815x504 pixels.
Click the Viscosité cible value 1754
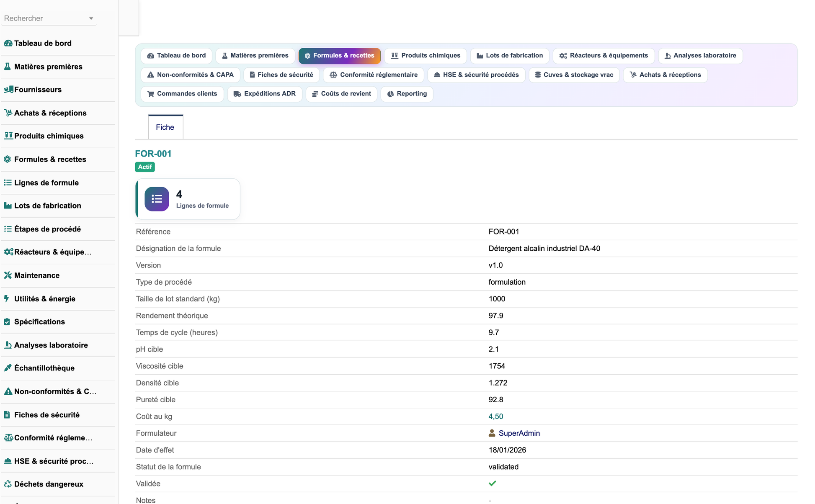point(497,366)
